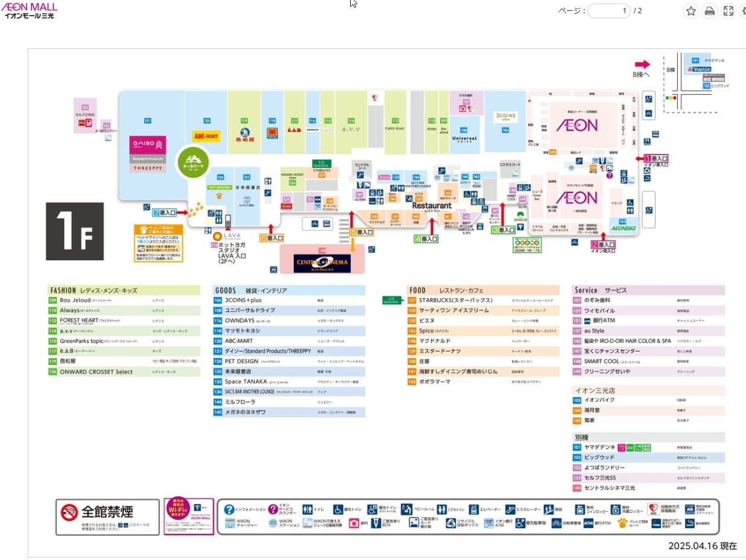Click the DAISO logo on the map
Image resolution: width=746 pixels, height=560 pixels.
coord(148,145)
